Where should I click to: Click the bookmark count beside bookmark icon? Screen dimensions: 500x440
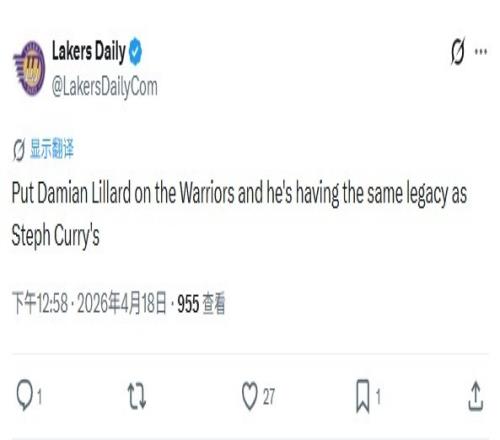pyautogui.click(x=378, y=397)
